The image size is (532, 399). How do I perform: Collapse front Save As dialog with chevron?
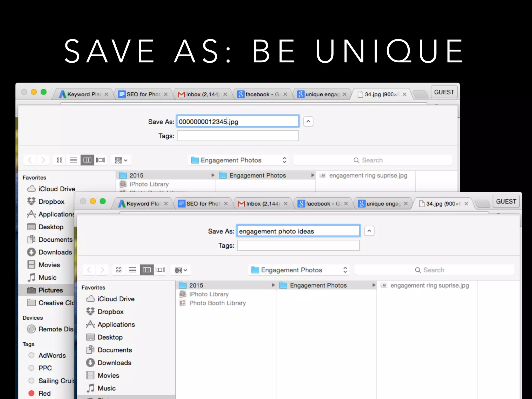[369, 231]
